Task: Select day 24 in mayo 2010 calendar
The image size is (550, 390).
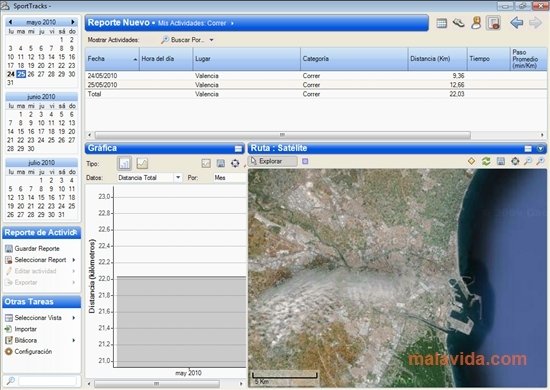Action: pos(11,74)
